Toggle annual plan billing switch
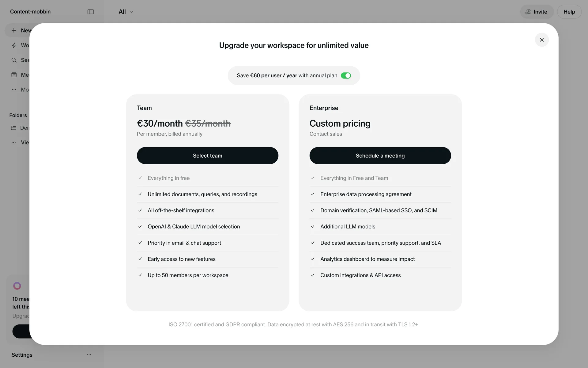Screen dimensions: 588x368 pyautogui.click(x=346, y=76)
